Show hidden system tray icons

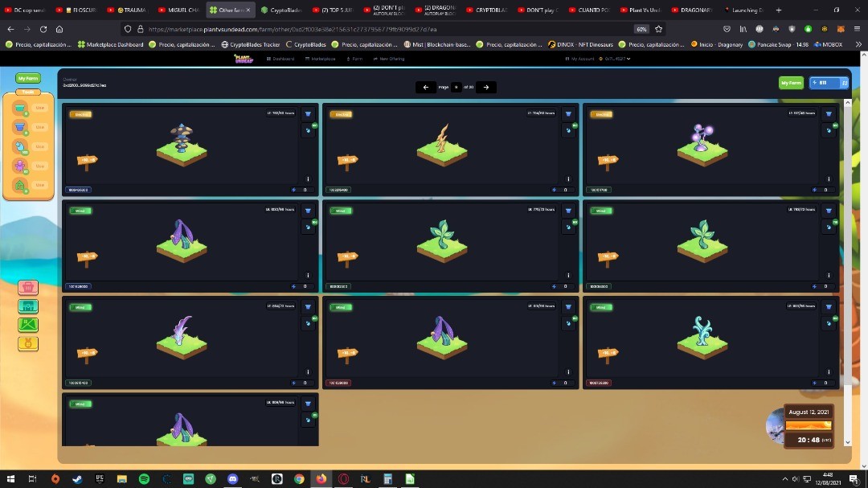tap(784, 479)
